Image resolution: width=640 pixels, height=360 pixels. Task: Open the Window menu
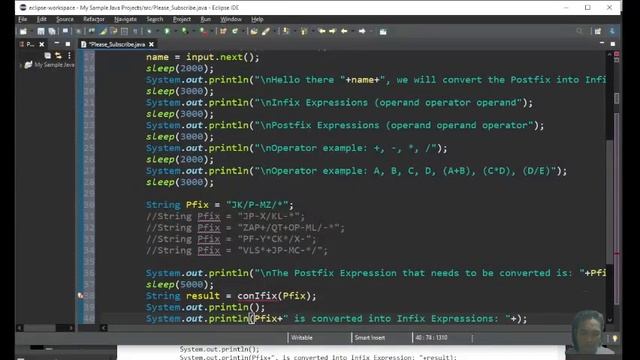(231, 19)
